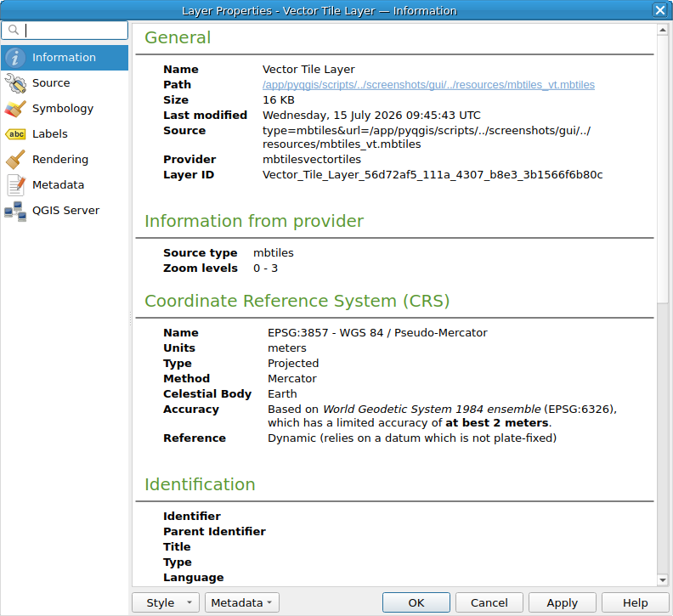673x616 pixels.
Task: Click 'EPSG:3857 - WGS 84 / Pseudo-Mercator' text
Action: point(377,333)
